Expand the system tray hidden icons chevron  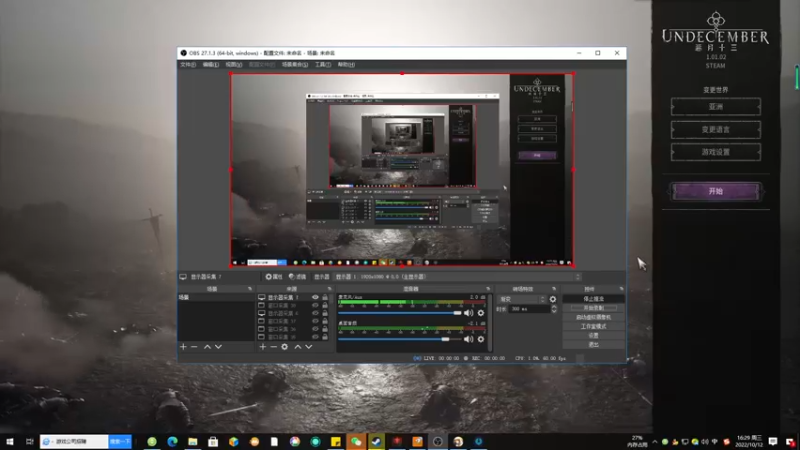(x=655, y=442)
